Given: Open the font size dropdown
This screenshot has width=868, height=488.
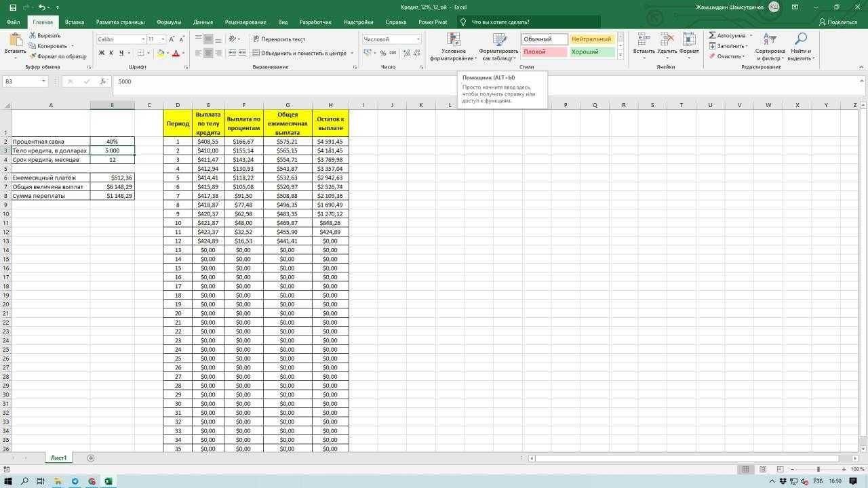Looking at the screenshot, I should click(x=163, y=39).
